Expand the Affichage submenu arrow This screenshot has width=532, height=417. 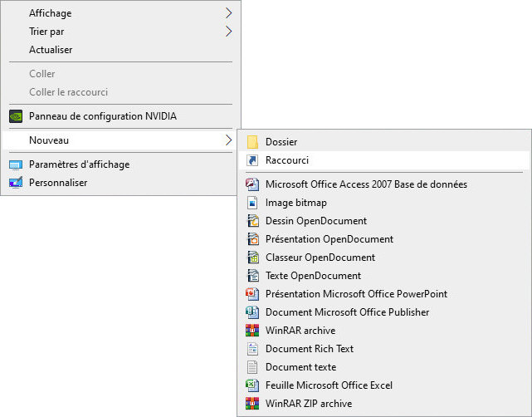[228, 13]
